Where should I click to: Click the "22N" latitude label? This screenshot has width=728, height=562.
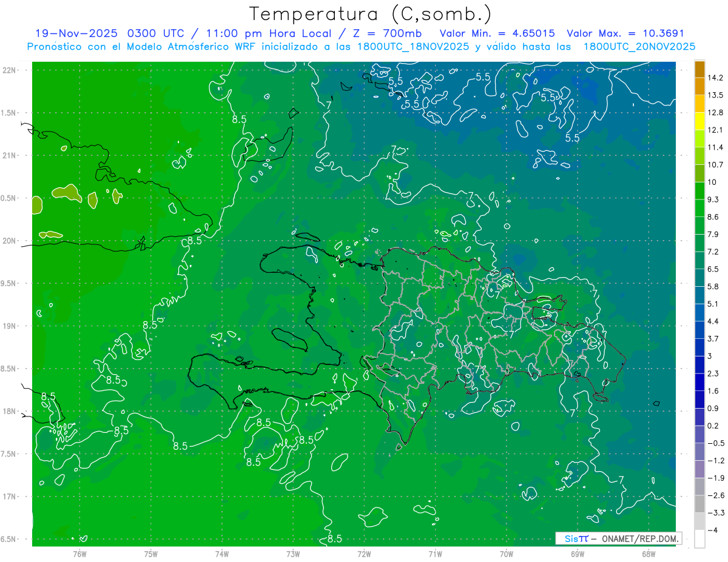pos(10,70)
